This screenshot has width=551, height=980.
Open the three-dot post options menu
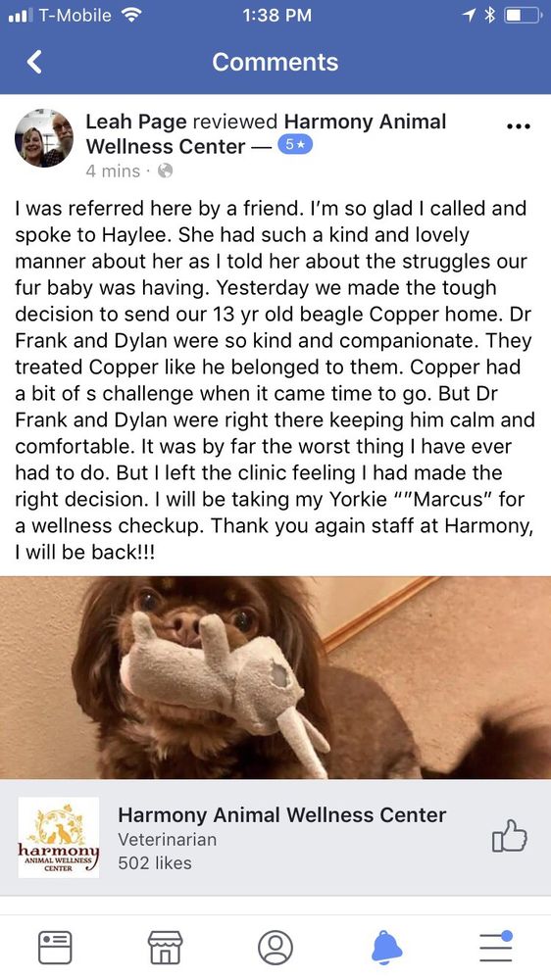pos(519,126)
